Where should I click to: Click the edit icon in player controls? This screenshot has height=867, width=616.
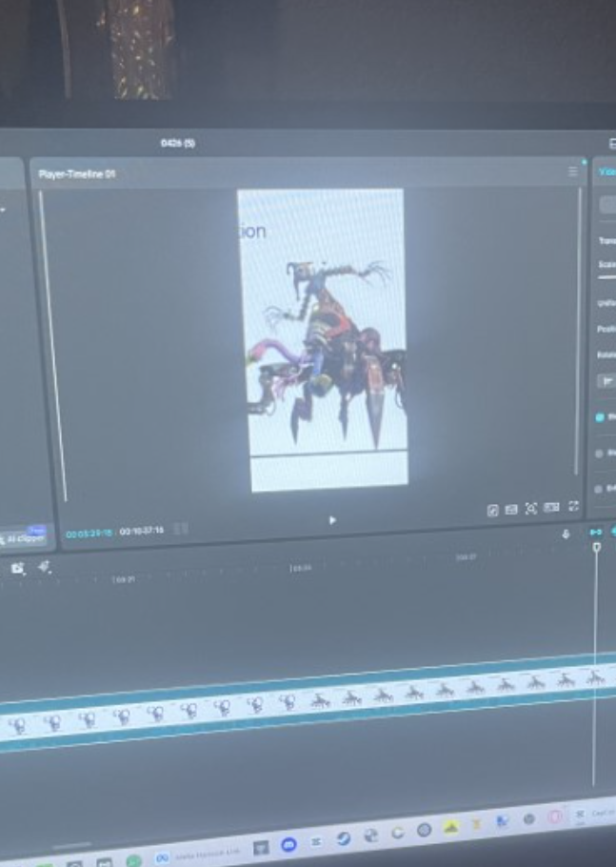(493, 511)
